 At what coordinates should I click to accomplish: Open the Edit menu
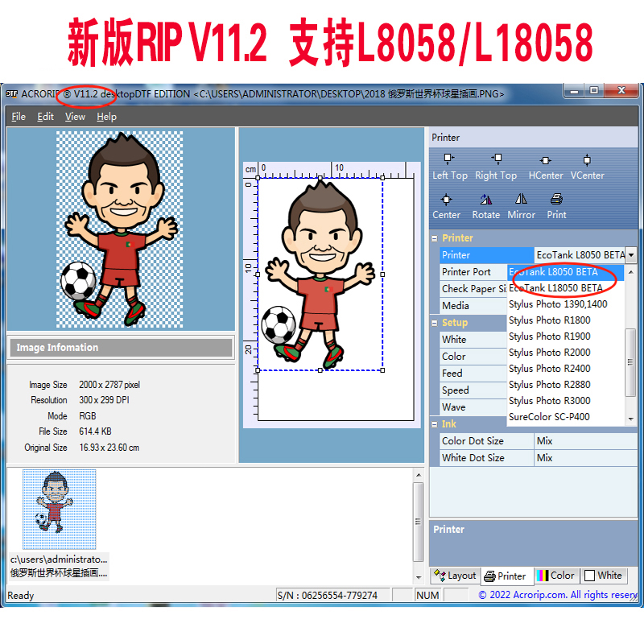coord(45,117)
